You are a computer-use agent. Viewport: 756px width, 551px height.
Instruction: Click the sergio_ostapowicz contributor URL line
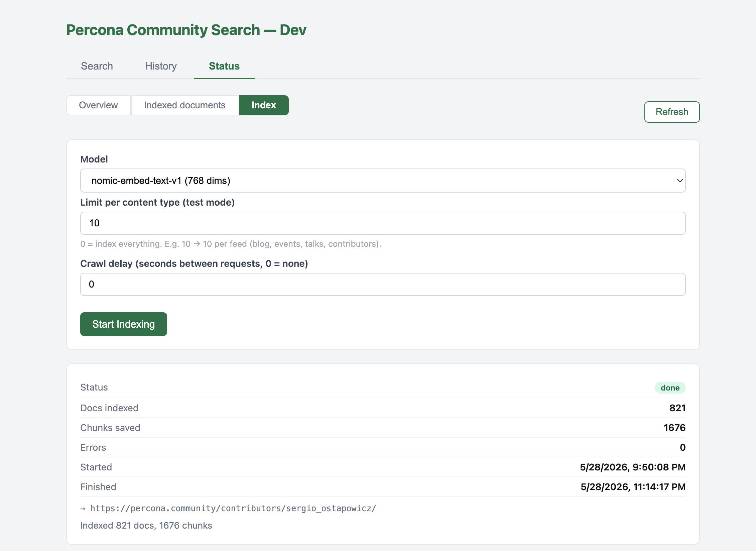pyautogui.click(x=228, y=508)
